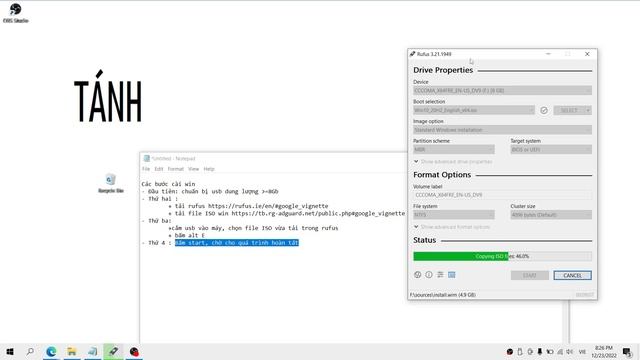Click the START button in Rufus
Screen dimensions: 640x360
click(x=529, y=276)
